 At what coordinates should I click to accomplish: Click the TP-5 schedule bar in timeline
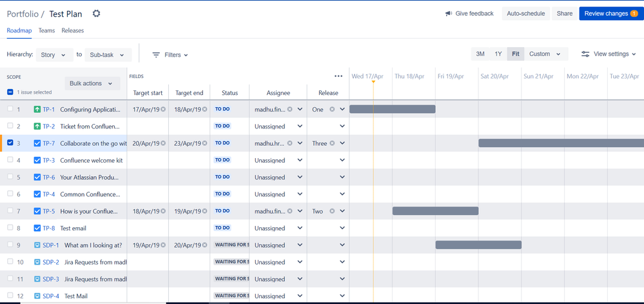tap(435, 210)
